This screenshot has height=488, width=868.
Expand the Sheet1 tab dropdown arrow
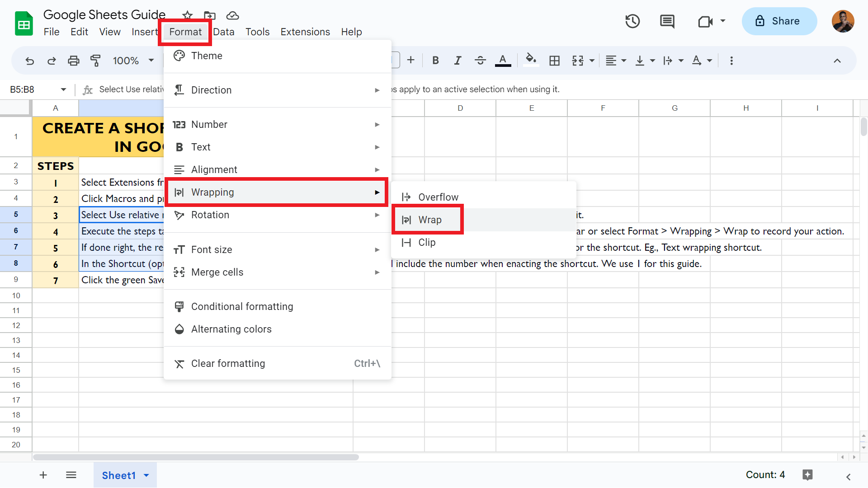point(146,475)
